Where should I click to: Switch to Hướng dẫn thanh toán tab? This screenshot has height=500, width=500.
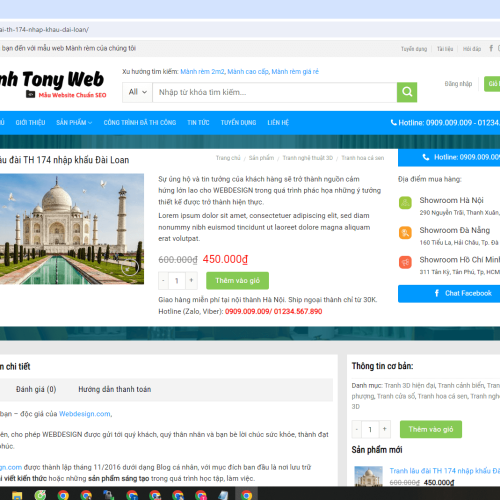click(115, 389)
